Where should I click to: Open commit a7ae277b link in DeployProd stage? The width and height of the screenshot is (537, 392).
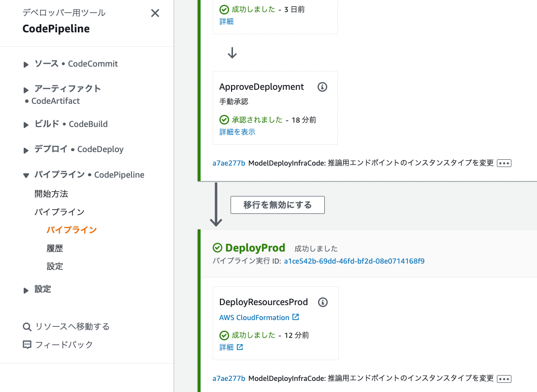(x=229, y=378)
